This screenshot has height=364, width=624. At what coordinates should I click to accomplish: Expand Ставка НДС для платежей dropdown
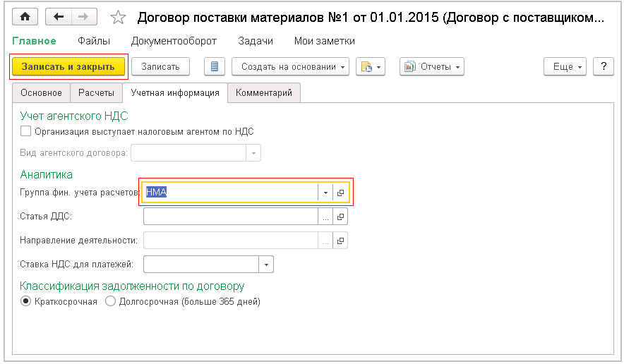266,265
